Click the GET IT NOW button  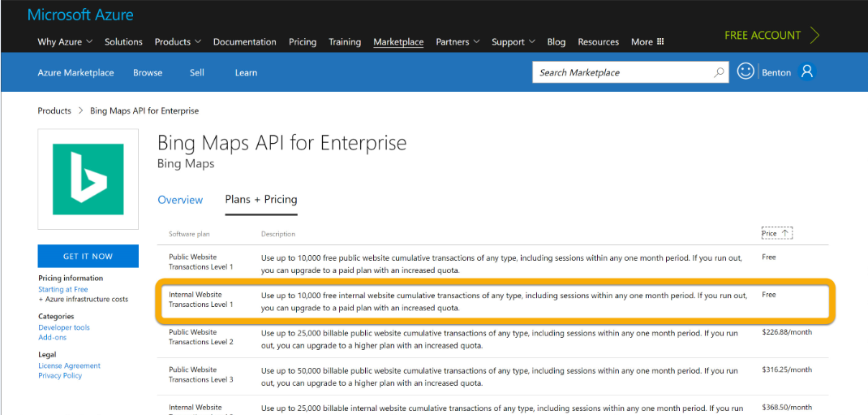88,257
